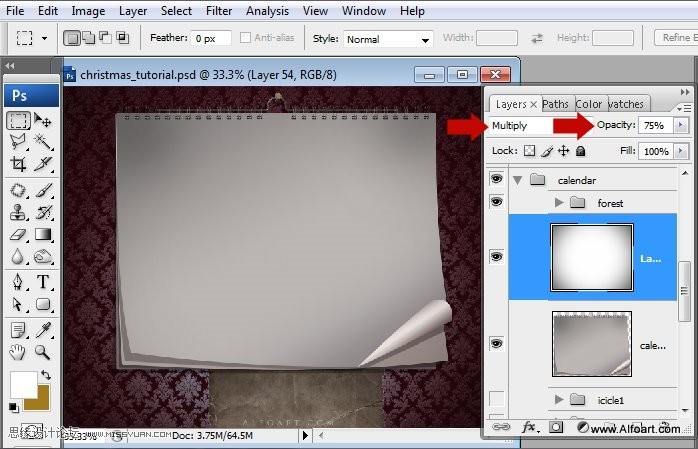Reset default foreground and background colors
This screenshot has width=698, height=449.
coord(13,407)
